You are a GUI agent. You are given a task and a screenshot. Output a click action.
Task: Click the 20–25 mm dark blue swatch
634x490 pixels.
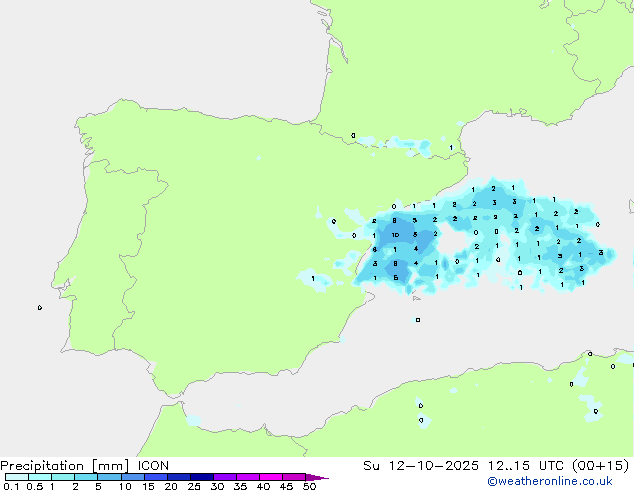178,477
